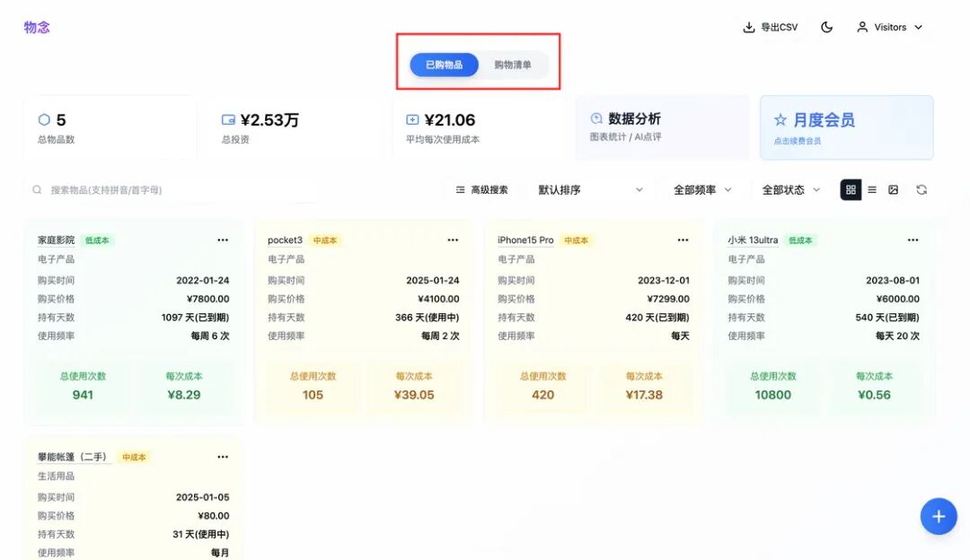Renew membership via 月度会员 card
The width and height of the screenshot is (970, 560).
(x=846, y=127)
